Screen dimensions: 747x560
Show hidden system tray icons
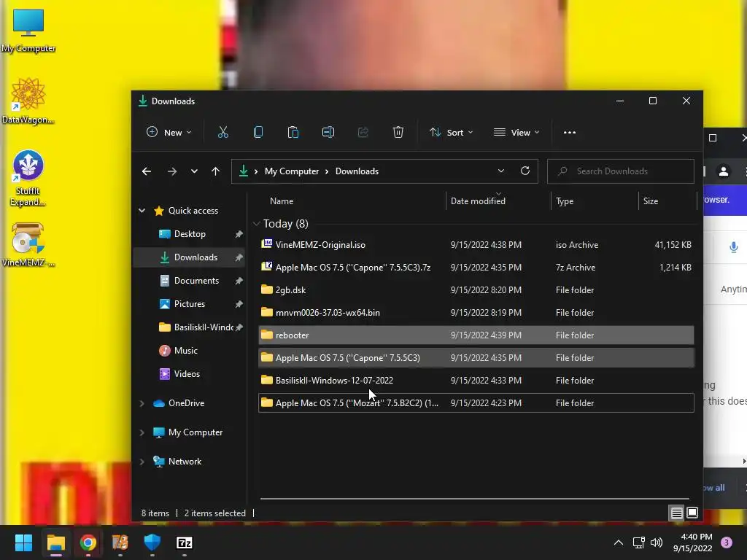point(619,542)
